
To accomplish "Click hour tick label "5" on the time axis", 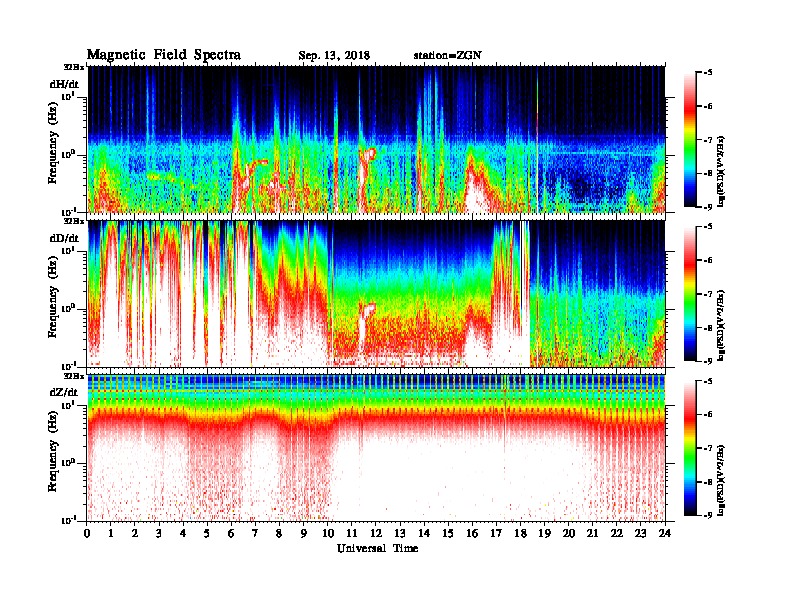I will tap(207, 533).
